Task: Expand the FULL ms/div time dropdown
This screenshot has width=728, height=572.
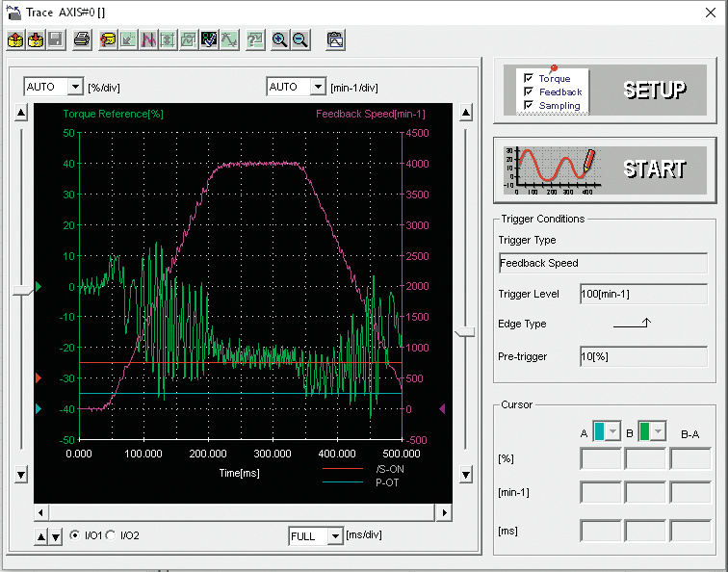Action: [334, 535]
